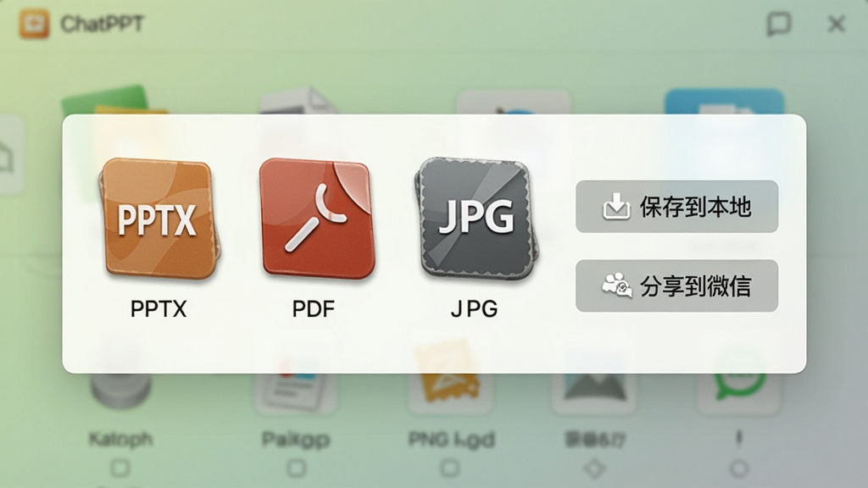Click the blurred PNG stamp icon
This screenshot has width=868, height=488.
click(x=451, y=393)
